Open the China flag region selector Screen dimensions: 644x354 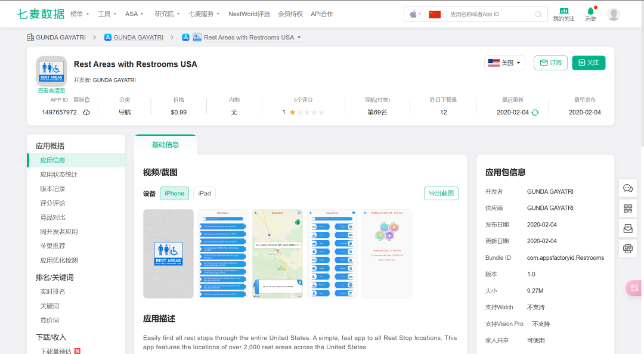pos(435,14)
